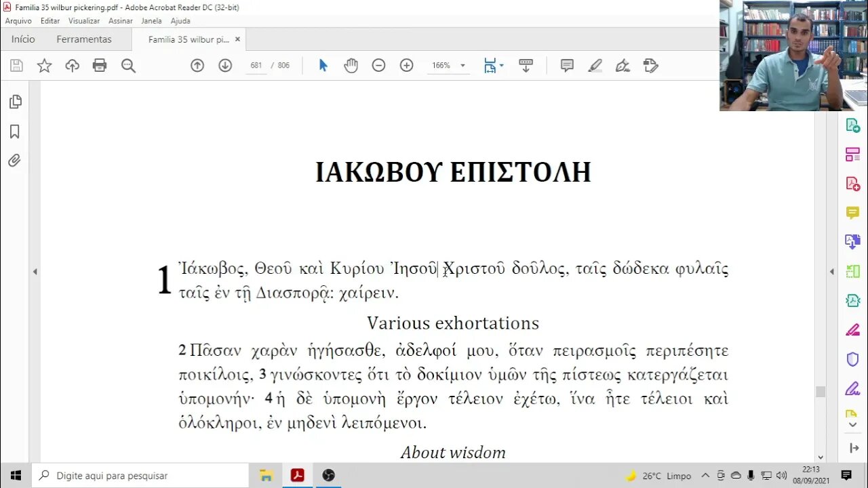
Task: Open the Janela menu
Action: coord(151,21)
